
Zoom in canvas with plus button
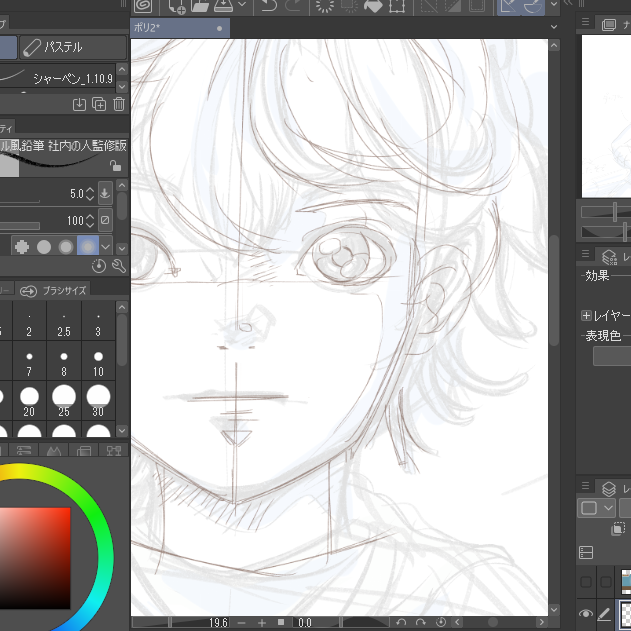click(x=262, y=623)
